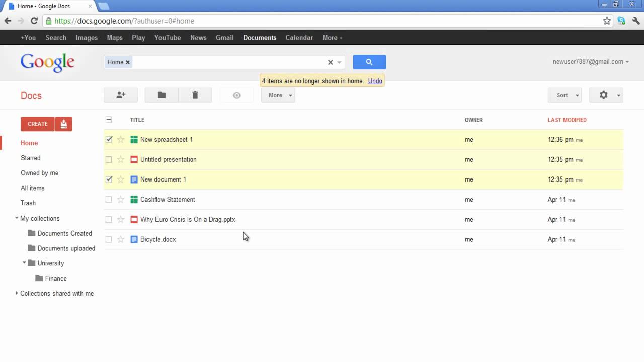This screenshot has width=644, height=362.
Task: Collapse the University collection arrow
Action: tap(24, 263)
